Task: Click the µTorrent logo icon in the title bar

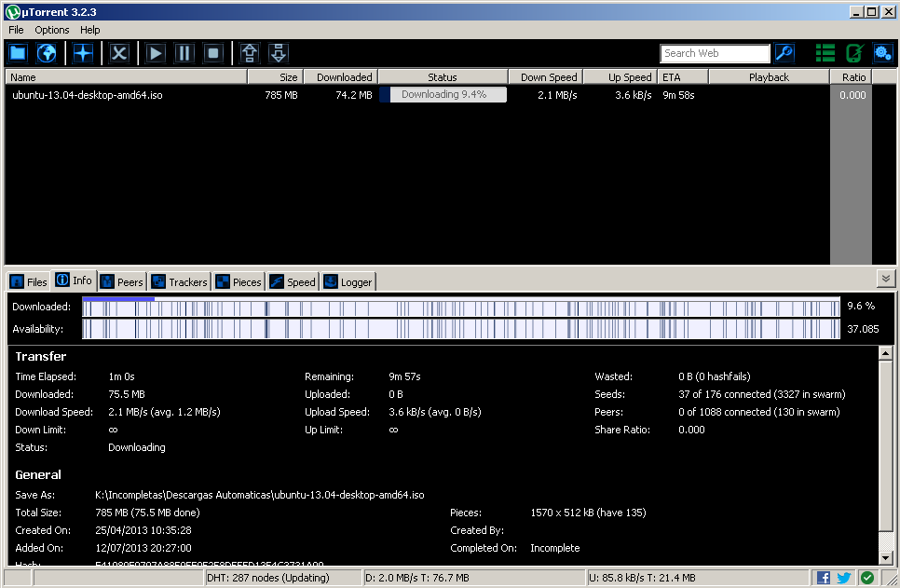Action: pos(13,11)
